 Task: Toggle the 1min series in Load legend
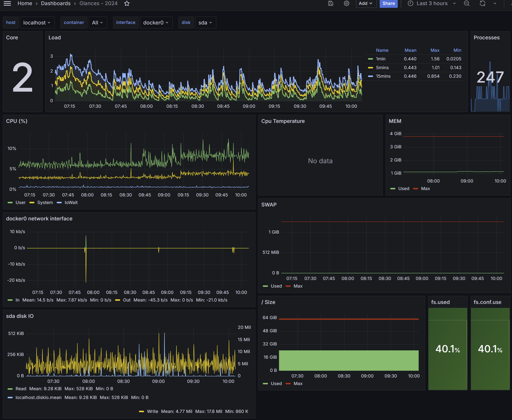[x=380, y=59]
